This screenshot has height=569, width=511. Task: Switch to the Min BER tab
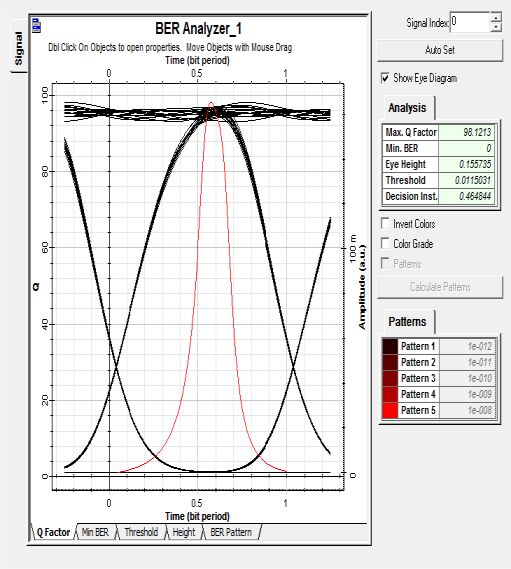[x=95, y=532]
